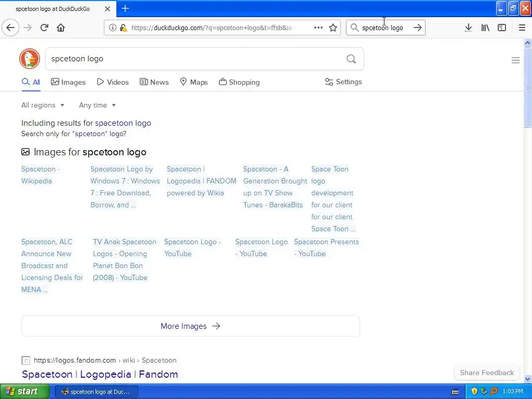Click the DuckDuckGo duck logo
Screen dimensions: 532x399
click(x=30, y=59)
